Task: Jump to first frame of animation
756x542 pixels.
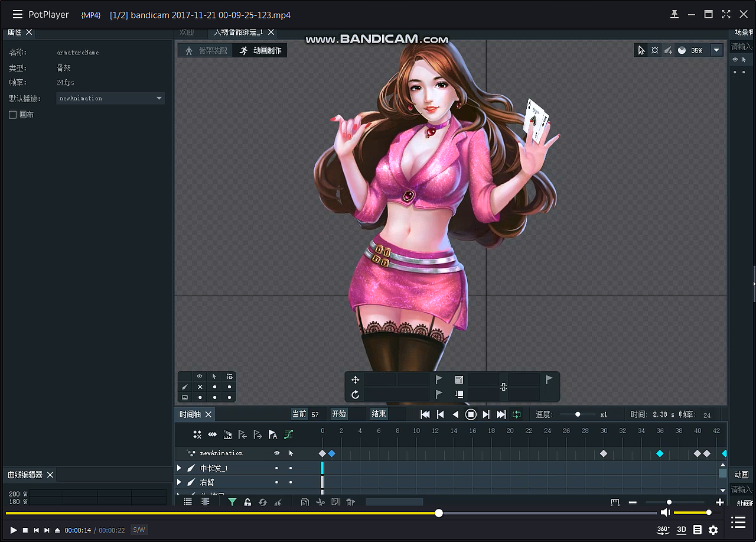Action: tap(425, 414)
